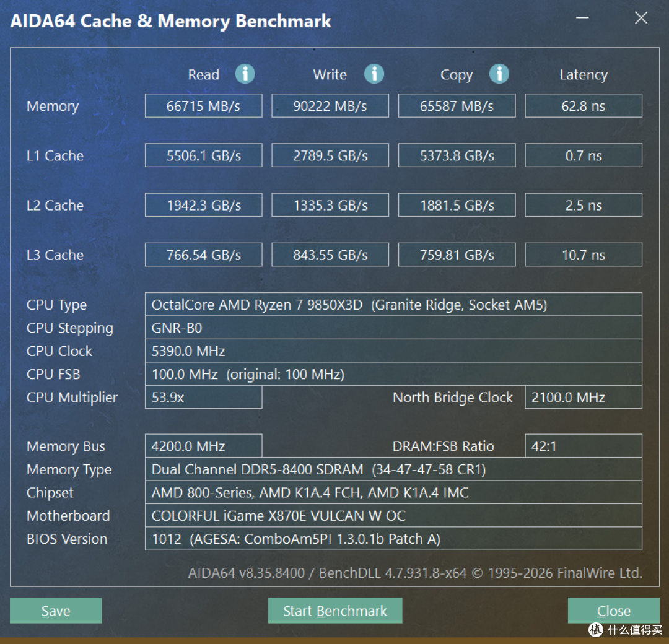Click L1 Cache write value 2789.5 GB/s
669x644 pixels.
point(330,155)
